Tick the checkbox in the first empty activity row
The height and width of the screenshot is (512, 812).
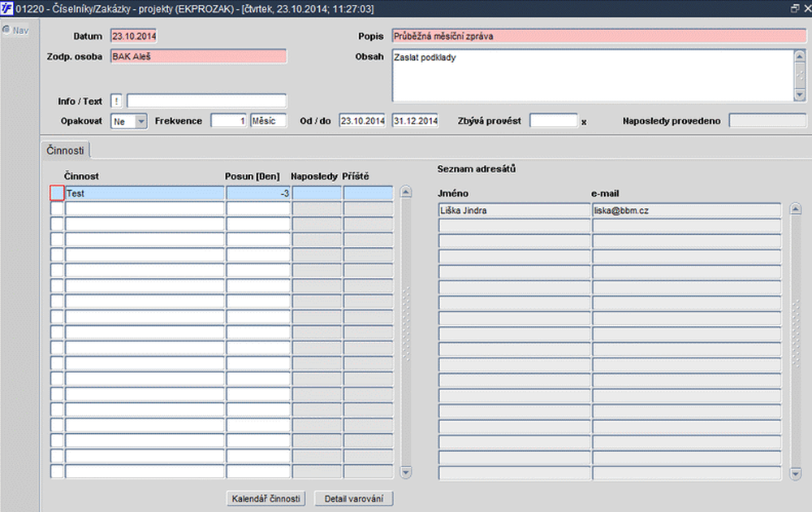(57, 209)
